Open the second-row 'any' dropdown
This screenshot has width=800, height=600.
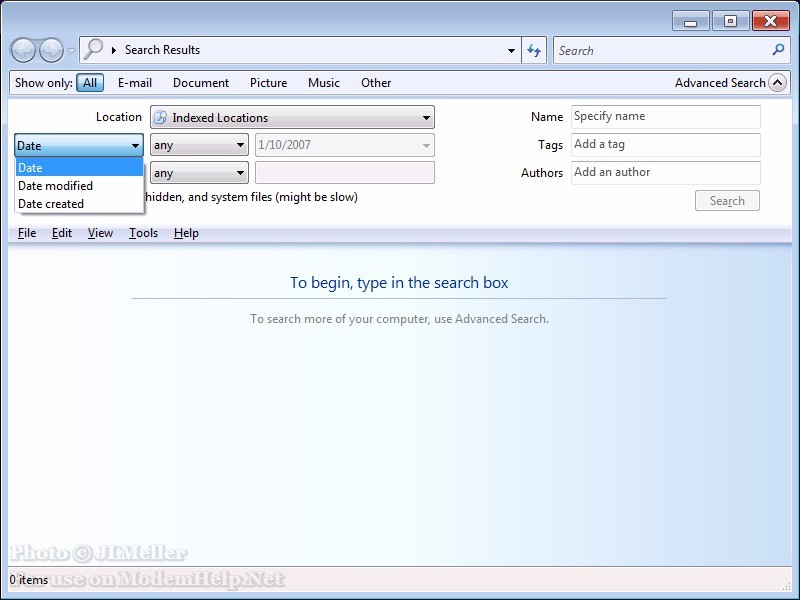pos(199,173)
